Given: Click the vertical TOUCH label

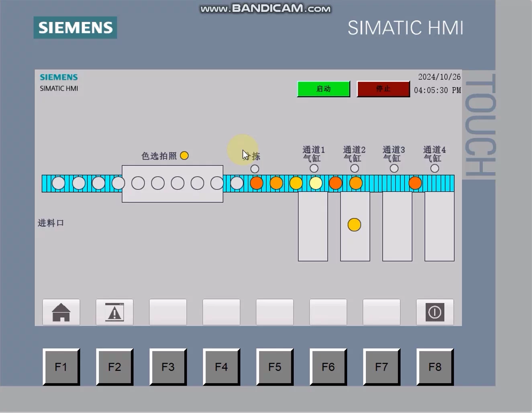Looking at the screenshot, I should point(480,125).
